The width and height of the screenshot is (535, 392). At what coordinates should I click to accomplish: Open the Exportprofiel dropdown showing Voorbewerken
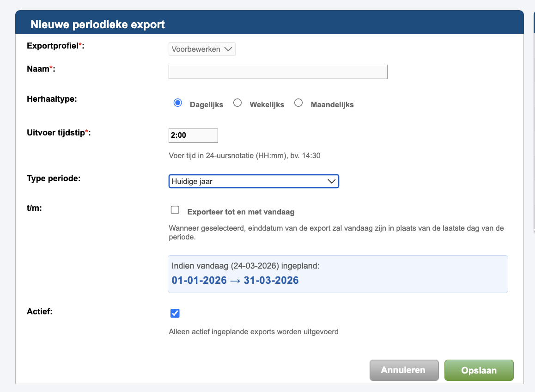202,49
